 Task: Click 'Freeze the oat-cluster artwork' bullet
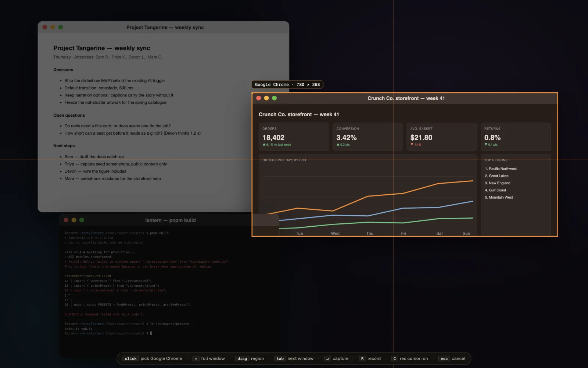pos(115,103)
